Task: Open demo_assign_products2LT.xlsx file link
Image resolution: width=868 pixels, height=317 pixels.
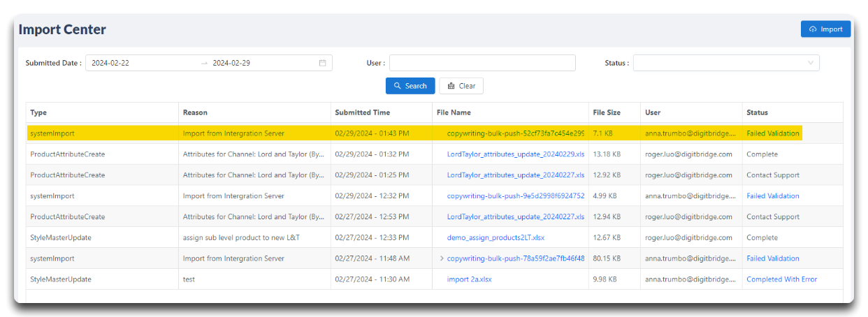Action: click(496, 237)
